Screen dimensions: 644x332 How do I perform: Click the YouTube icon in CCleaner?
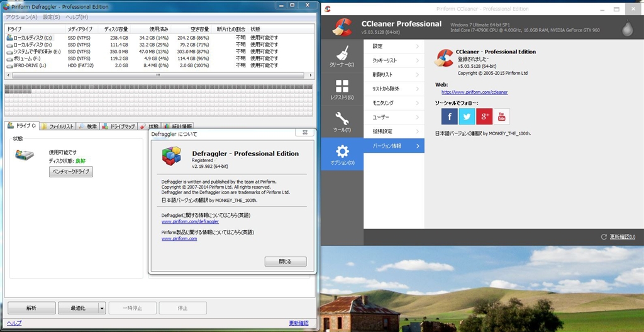click(x=501, y=116)
